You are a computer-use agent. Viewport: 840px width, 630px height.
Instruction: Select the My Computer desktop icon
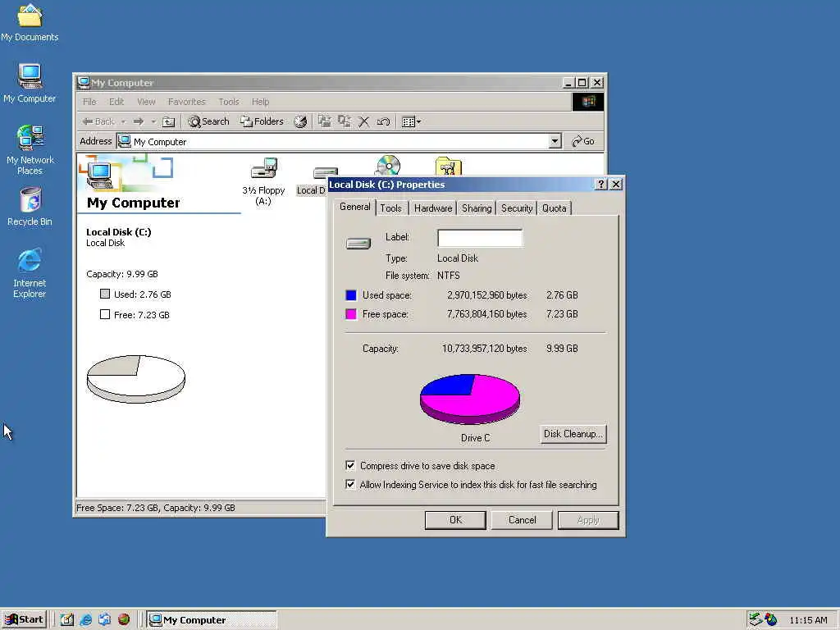(30, 84)
